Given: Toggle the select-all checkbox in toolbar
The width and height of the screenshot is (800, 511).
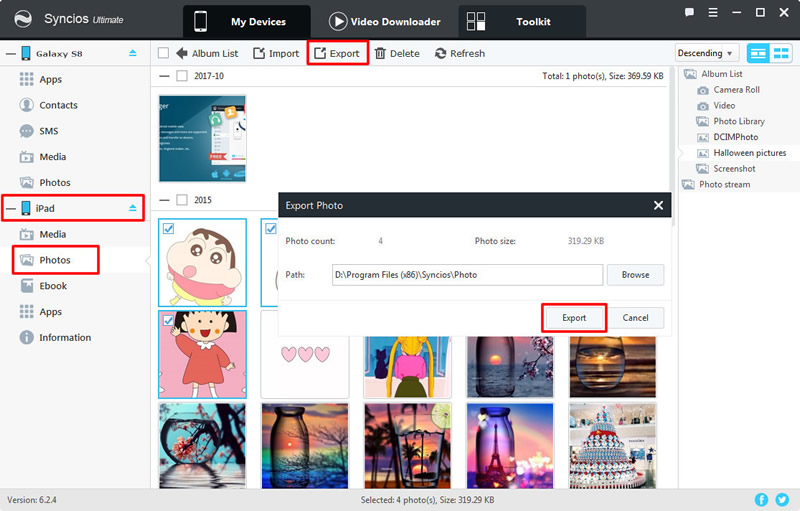Looking at the screenshot, I should [x=163, y=53].
